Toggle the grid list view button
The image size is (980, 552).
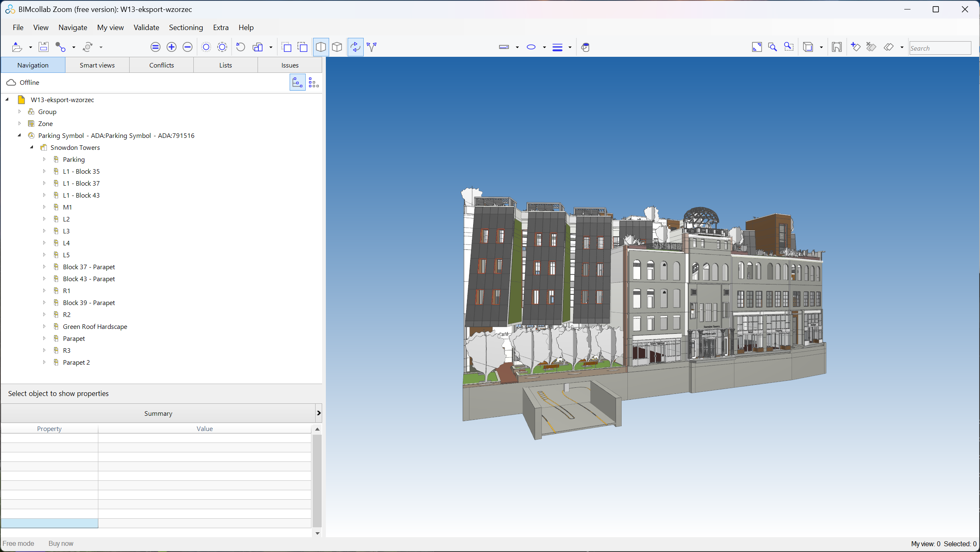click(314, 83)
